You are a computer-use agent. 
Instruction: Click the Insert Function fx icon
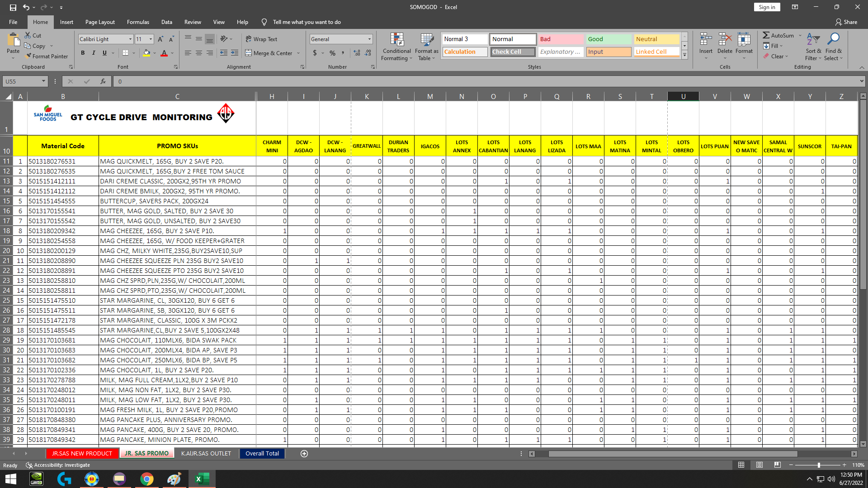103,81
